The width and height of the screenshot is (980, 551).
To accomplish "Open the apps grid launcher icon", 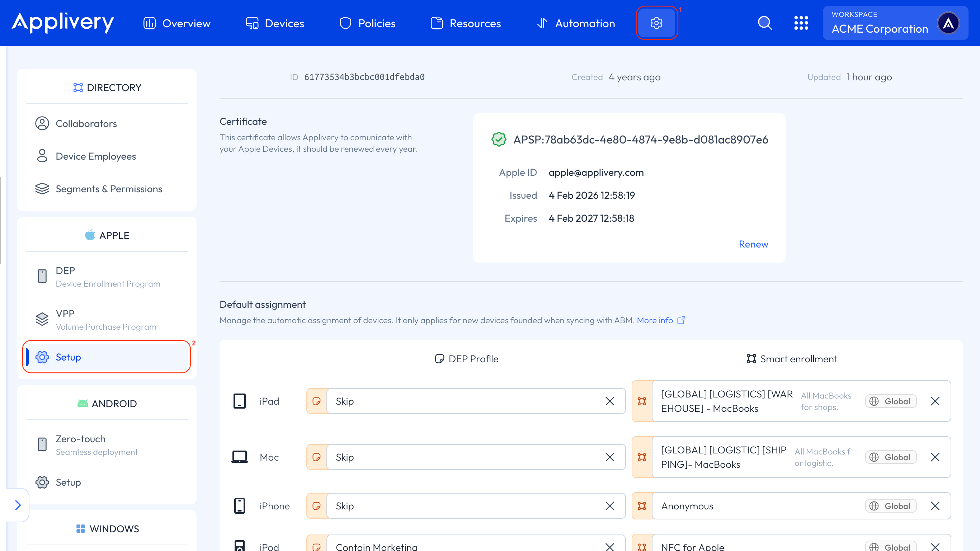I will pos(801,23).
